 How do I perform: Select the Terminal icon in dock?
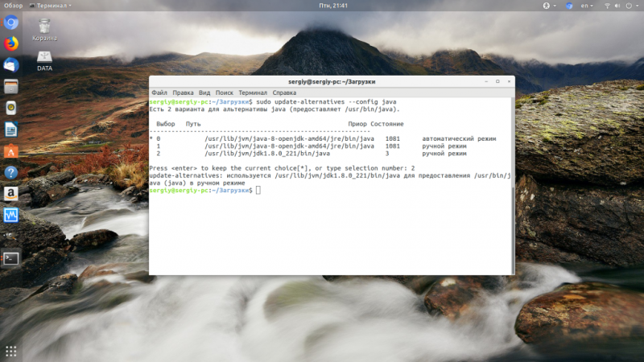tap(11, 258)
